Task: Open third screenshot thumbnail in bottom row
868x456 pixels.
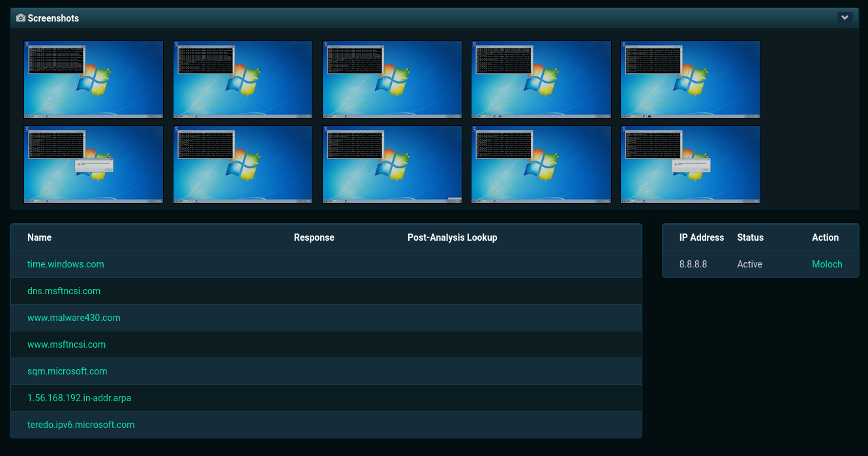Action: tap(392, 164)
